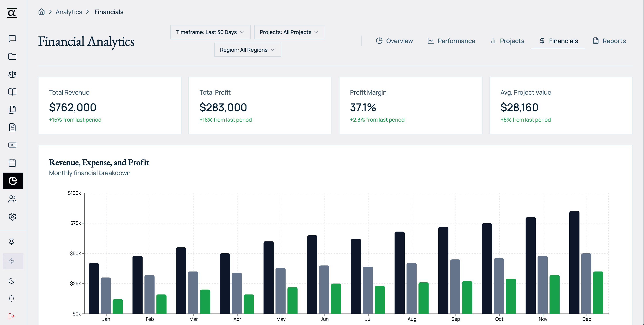The width and height of the screenshot is (644, 325).
Task: Click '+2.3% from last period' text
Action: coord(377,120)
